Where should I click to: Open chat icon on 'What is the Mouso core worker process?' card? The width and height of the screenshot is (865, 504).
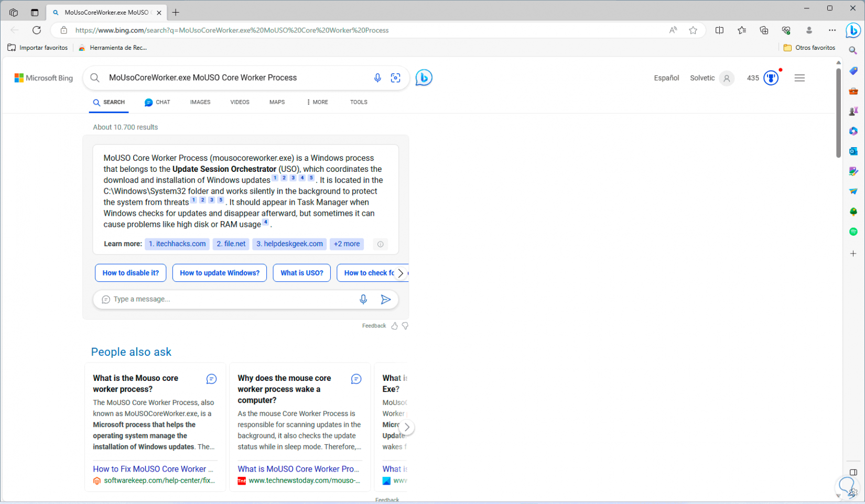click(x=211, y=379)
